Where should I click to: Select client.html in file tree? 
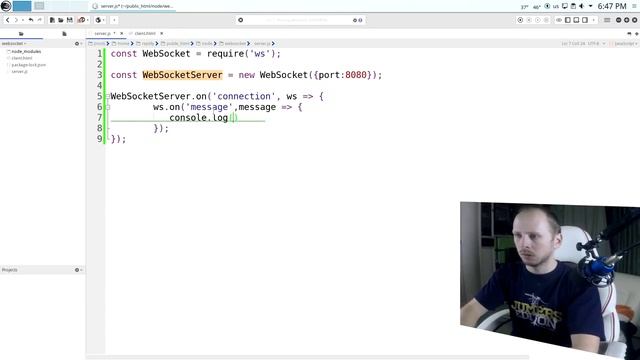tap(22, 58)
